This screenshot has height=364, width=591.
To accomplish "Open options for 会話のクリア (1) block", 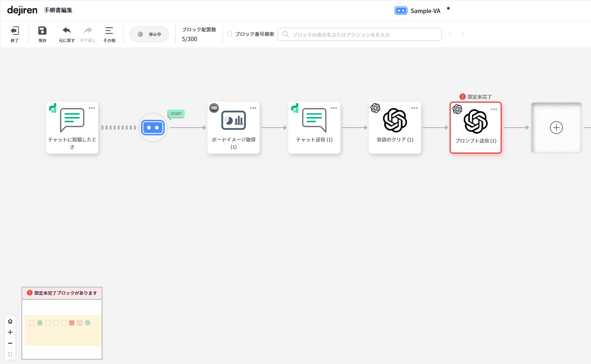I will [x=415, y=108].
